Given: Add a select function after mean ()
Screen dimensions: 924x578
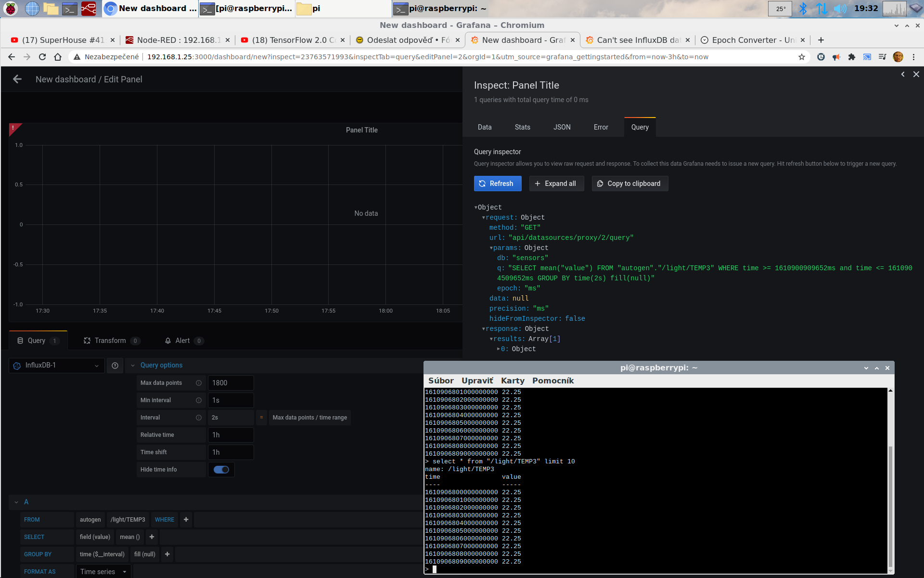Looking at the screenshot, I should 152,537.
